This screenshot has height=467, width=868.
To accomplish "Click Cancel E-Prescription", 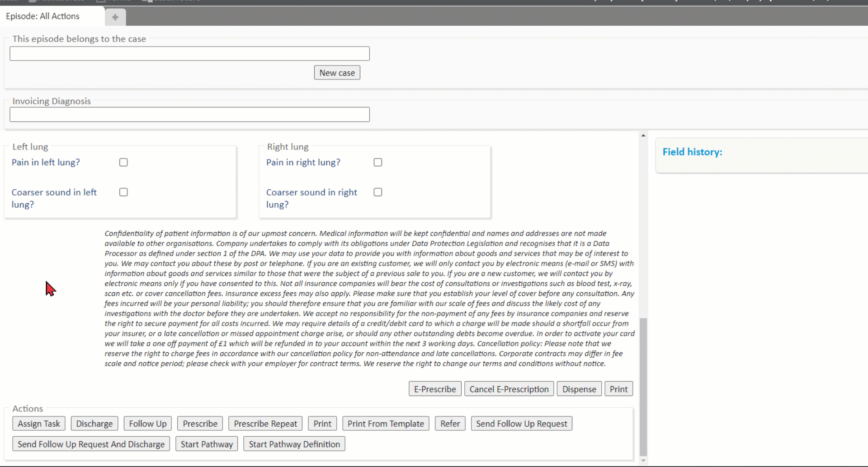I will [509, 389].
